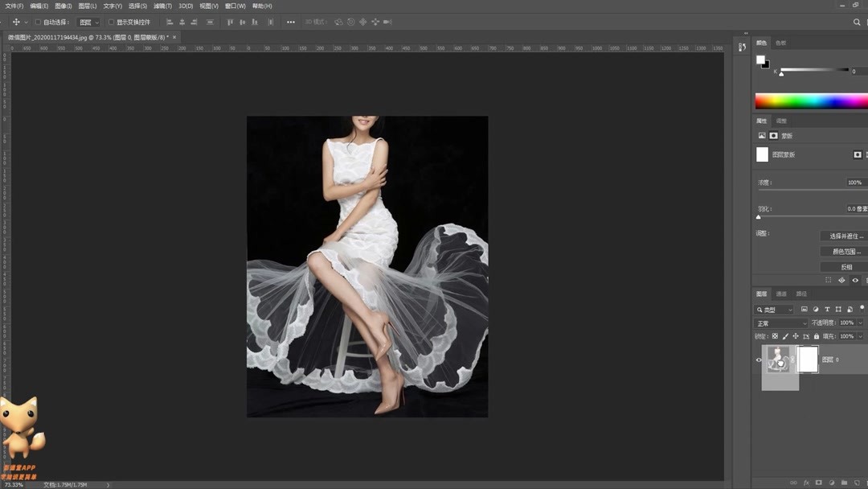868x489 pixels.
Task: Hide 图层 0 using the eye icon
Action: [759, 360]
